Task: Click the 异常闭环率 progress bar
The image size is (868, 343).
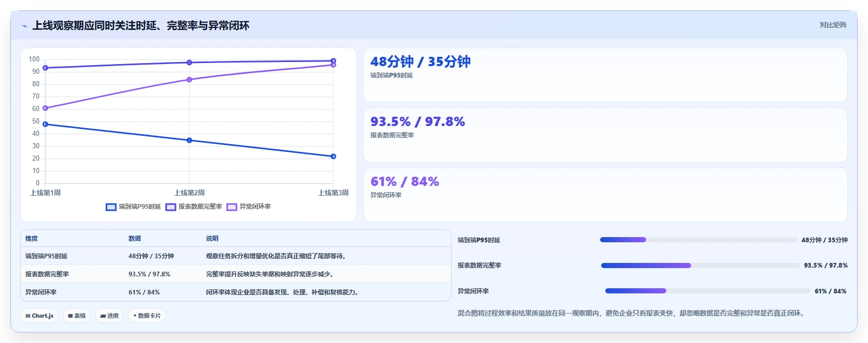Action: [x=708, y=291]
